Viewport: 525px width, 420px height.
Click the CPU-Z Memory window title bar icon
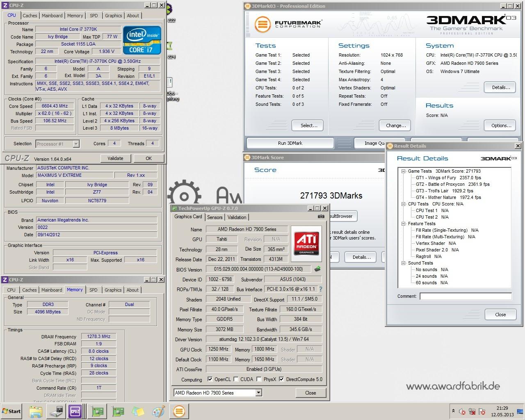click(x=5, y=279)
